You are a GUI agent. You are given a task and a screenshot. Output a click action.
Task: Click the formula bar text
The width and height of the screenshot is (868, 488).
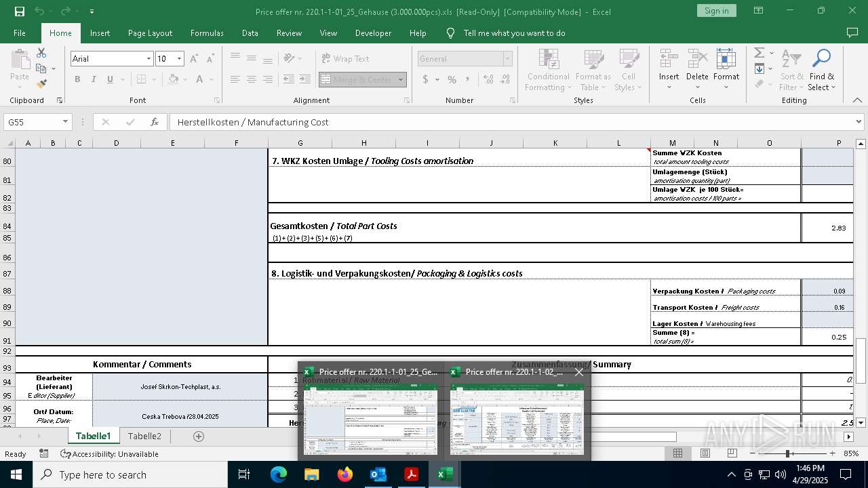click(253, 122)
